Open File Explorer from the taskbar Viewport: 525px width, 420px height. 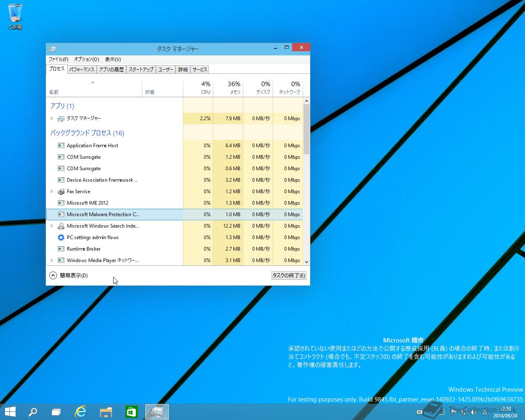(x=106, y=412)
